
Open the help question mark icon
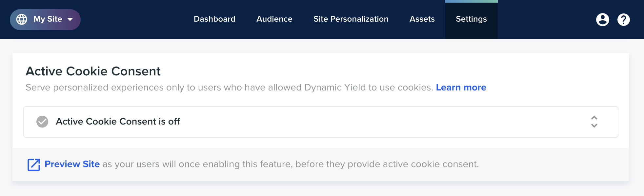pyautogui.click(x=623, y=20)
